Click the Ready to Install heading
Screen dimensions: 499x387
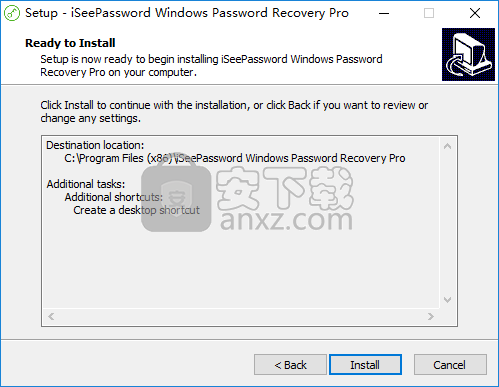click(70, 43)
